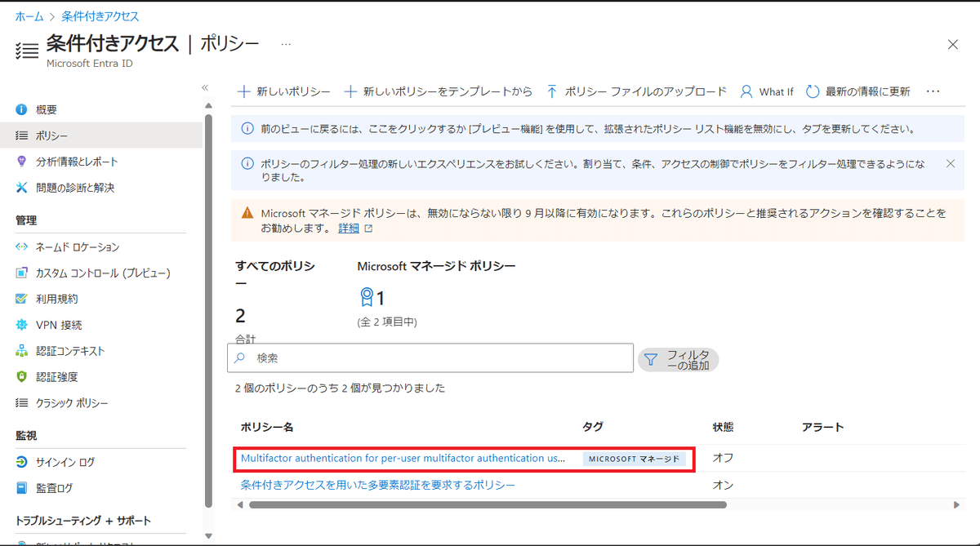Click the sidebar vertical scrollbar
This screenshot has width=980, height=546.
208,310
